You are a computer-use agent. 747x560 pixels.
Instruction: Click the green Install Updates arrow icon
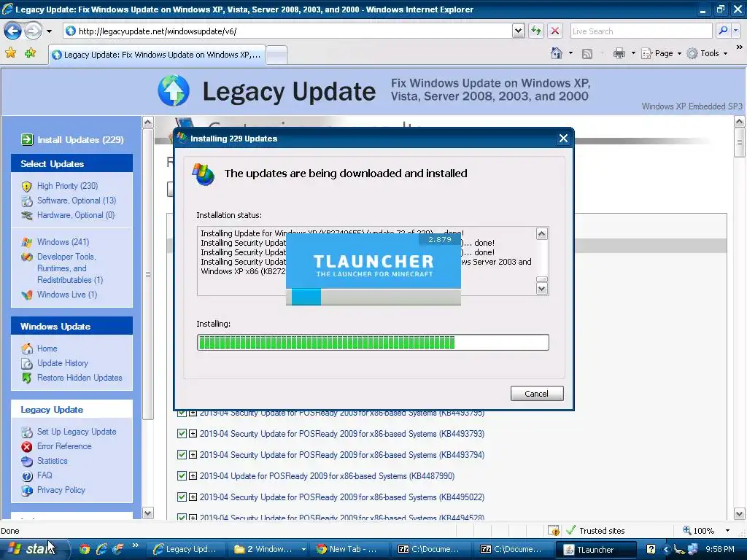pos(27,139)
